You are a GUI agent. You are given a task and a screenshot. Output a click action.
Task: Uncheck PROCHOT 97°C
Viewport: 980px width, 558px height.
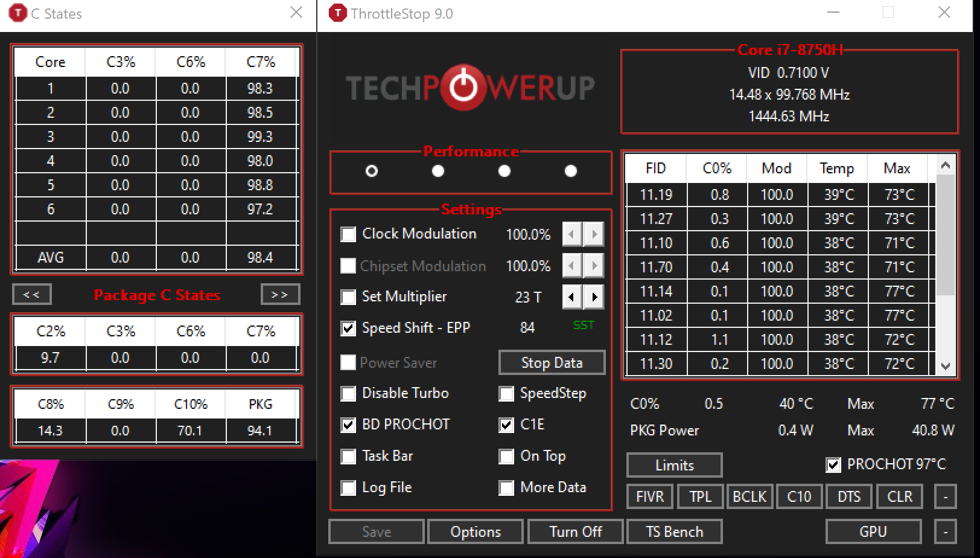click(833, 465)
